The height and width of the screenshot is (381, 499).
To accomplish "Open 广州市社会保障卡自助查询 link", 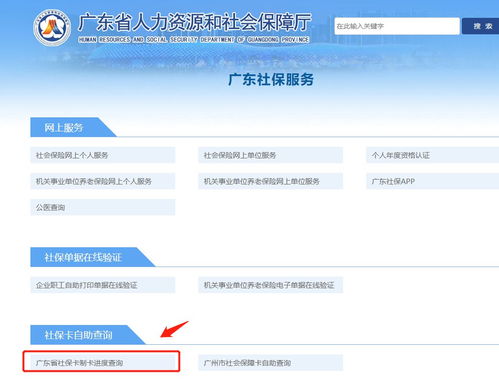I will coord(270,363).
